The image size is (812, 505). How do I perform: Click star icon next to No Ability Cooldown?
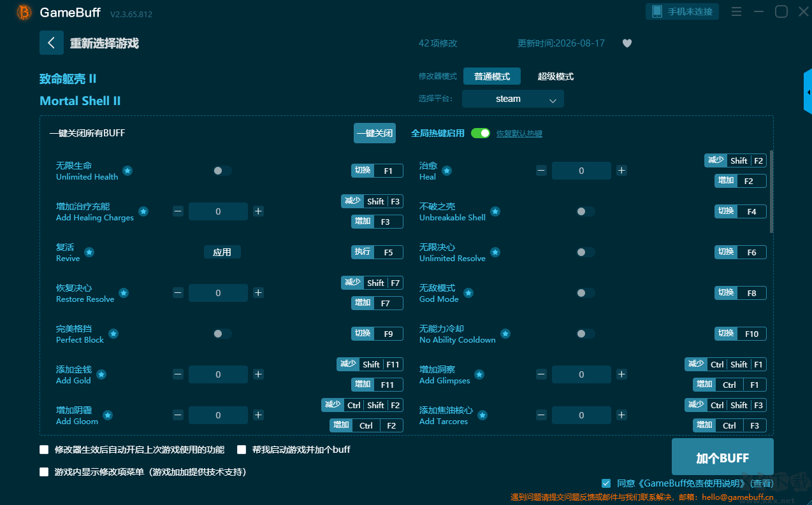[x=505, y=334]
